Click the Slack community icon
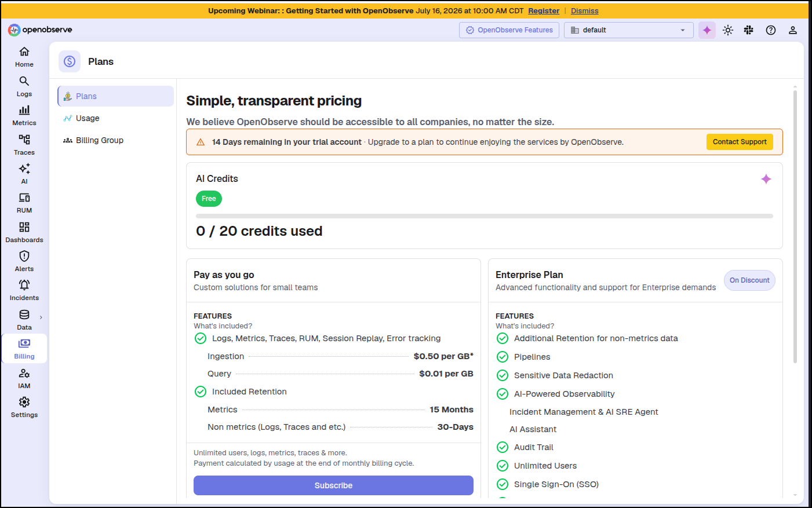This screenshot has height=508, width=812. click(x=749, y=30)
